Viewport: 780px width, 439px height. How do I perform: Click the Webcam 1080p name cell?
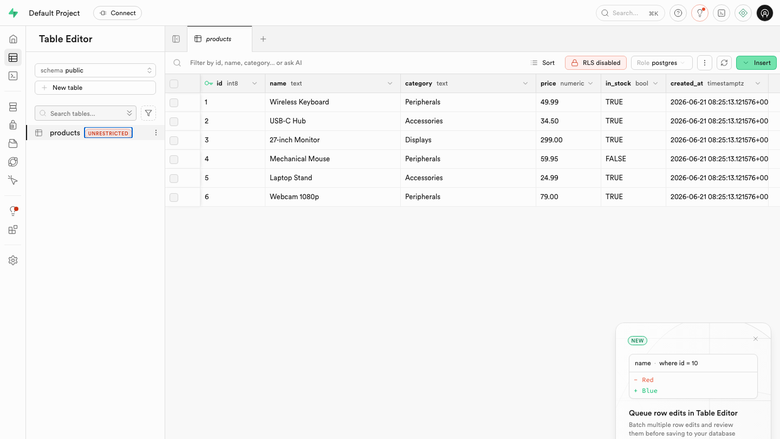(x=333, y=197)
